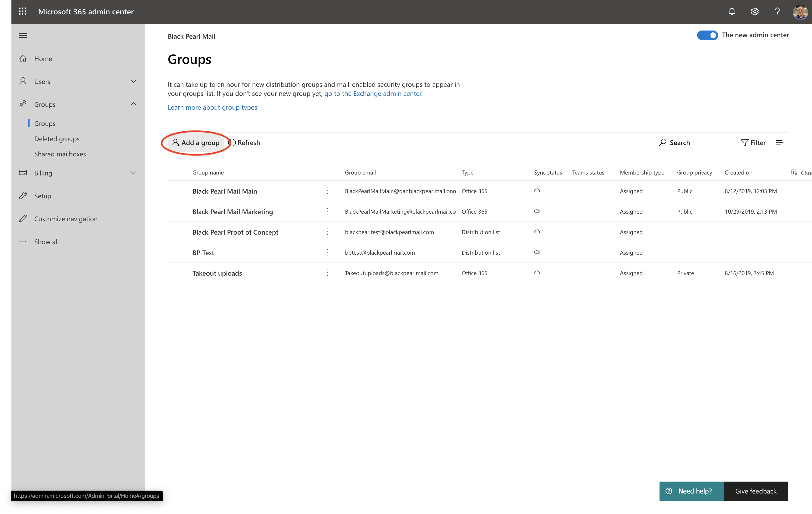Expand the Billing navigation section
The width and height of the screenshot is (812, 514).
[x=133, y=173]
